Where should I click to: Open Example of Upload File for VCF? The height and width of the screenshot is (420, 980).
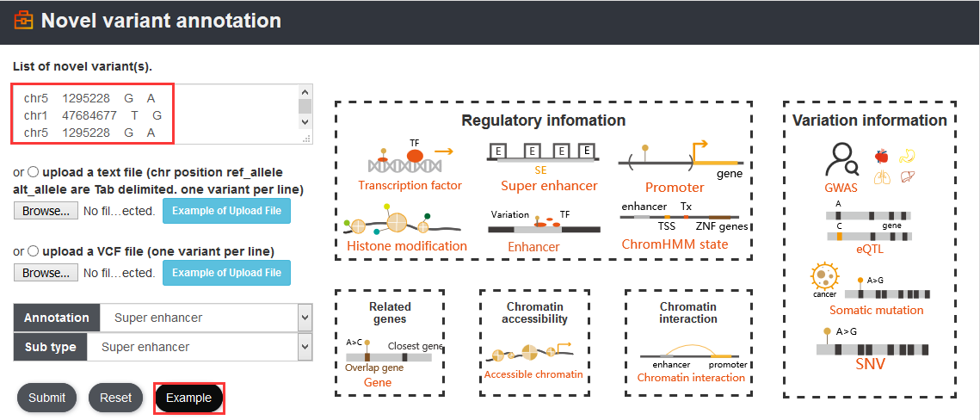point(226,273)
